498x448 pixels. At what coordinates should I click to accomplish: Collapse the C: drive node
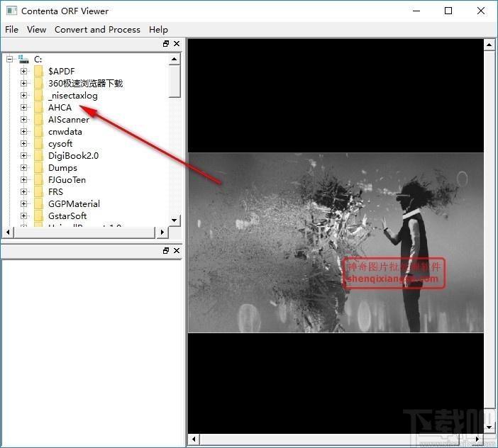tap(10, 59)
